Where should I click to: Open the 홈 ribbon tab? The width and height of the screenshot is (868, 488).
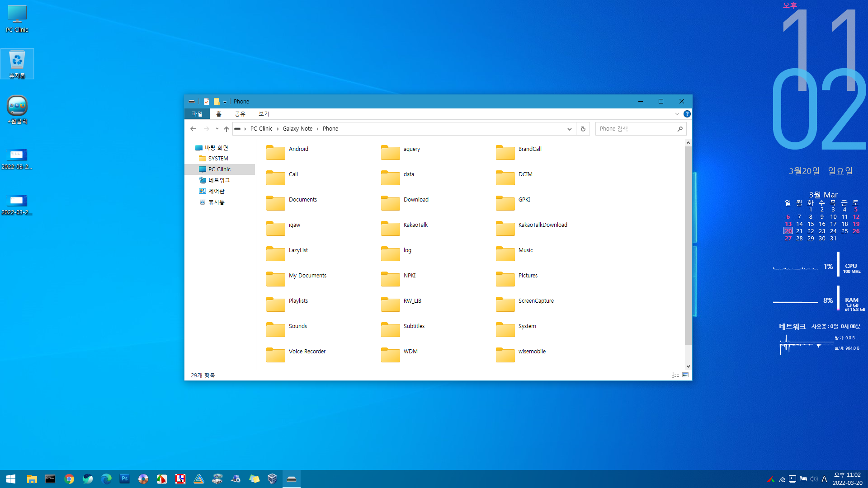click(x=219, y=114)
